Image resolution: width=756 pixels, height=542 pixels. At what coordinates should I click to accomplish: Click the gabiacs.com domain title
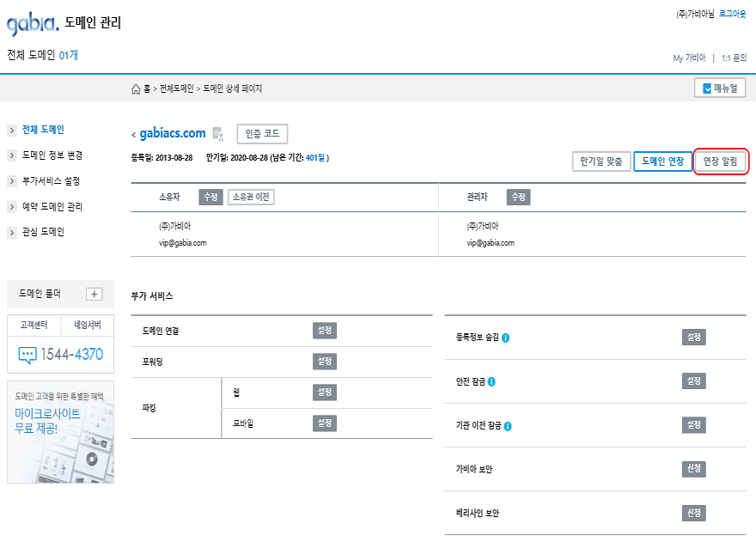click(x=173, y=134)
